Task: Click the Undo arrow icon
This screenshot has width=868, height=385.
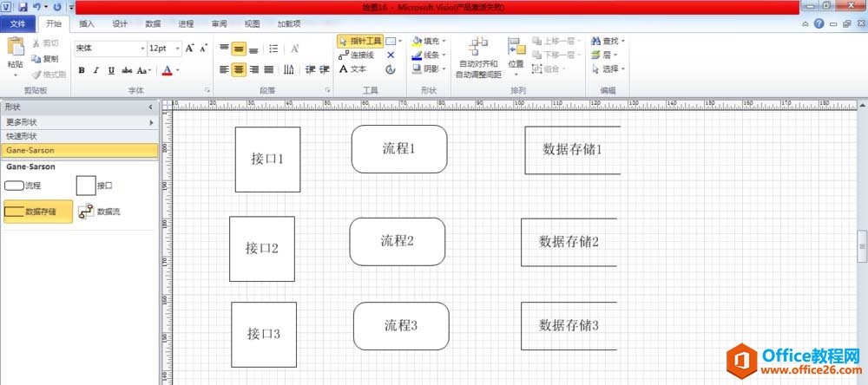Action: click(36, 7)
